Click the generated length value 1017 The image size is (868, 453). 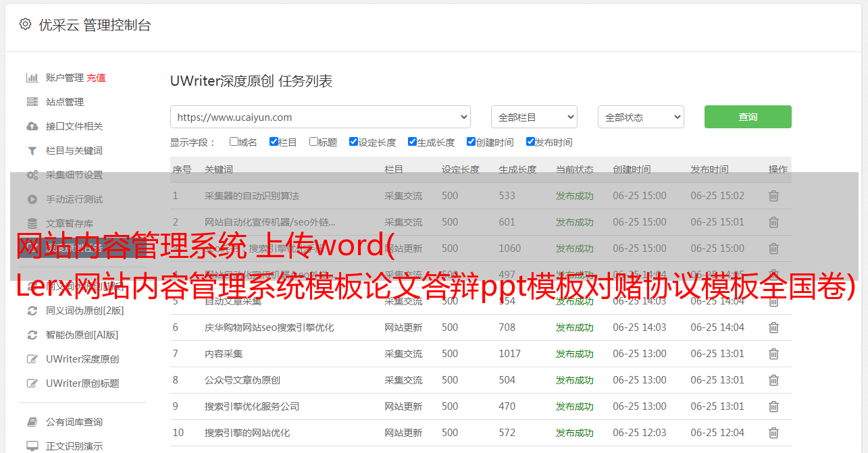pyautogui.click(x=510, y=354)
